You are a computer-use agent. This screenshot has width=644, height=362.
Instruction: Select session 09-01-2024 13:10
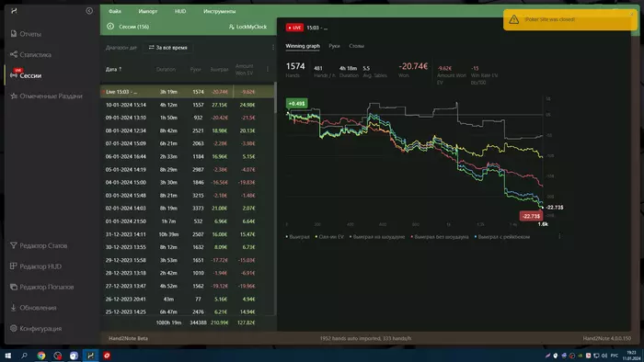point(187,118)
